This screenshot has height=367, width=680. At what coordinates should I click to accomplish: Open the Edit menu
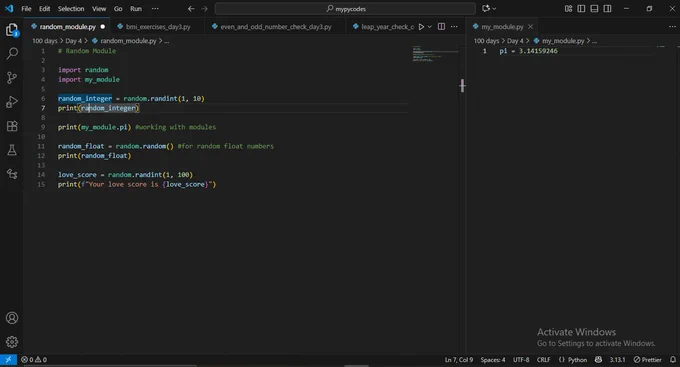(x=44, y=8)
